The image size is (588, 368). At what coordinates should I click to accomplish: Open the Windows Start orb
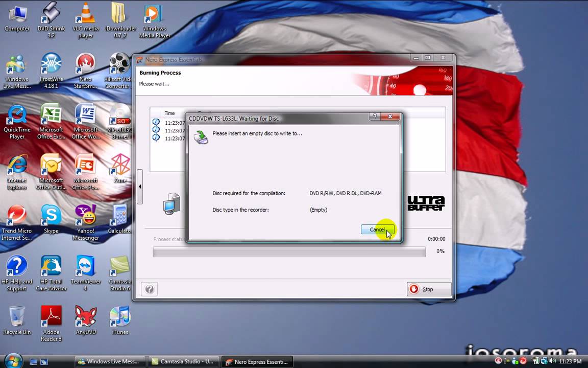13,361
